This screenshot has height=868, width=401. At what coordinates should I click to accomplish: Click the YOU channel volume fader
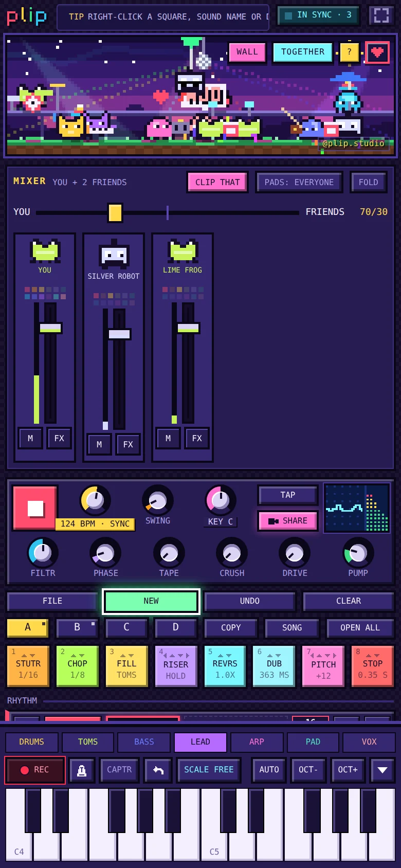click(x=50, y=328)
